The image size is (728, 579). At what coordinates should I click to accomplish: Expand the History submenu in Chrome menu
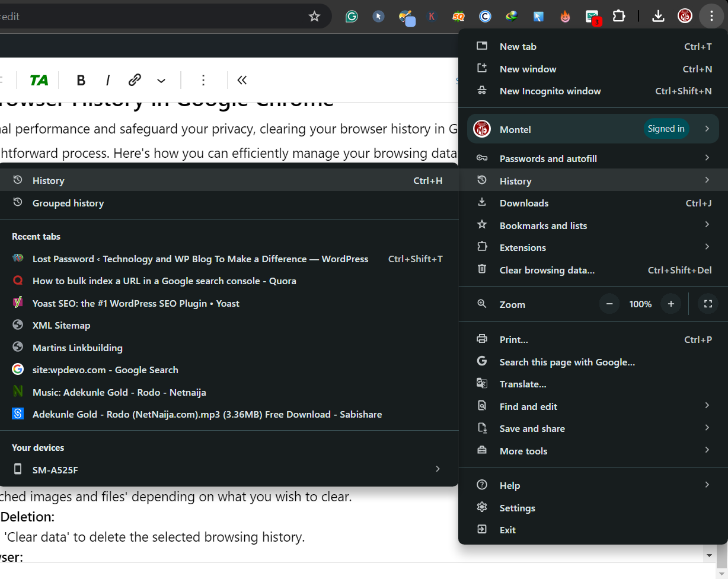(593, 181)
